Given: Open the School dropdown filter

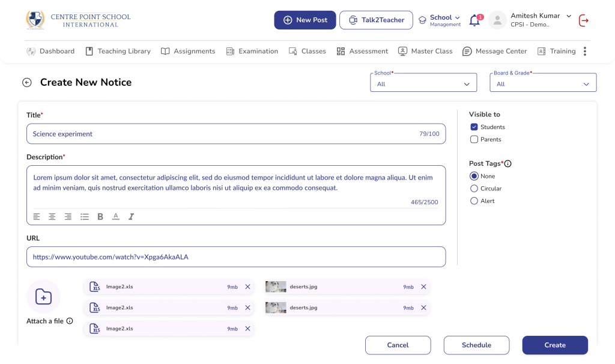Looking at the screenshot, I should [x=423, y=83].
